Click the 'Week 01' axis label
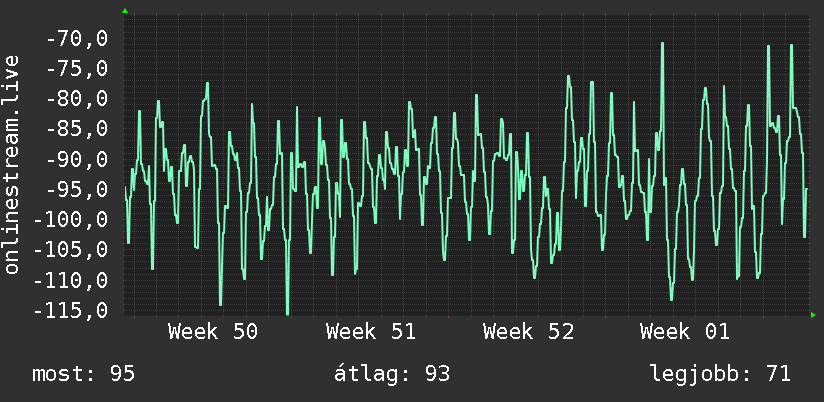Viewport: 824px width, 402px height. [685, 332]
